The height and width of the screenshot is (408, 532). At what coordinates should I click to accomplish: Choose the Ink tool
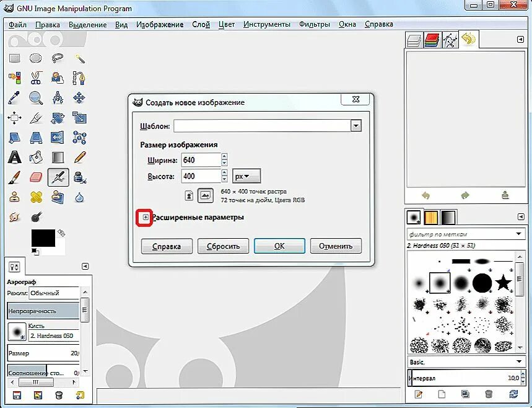pos(80,177)
